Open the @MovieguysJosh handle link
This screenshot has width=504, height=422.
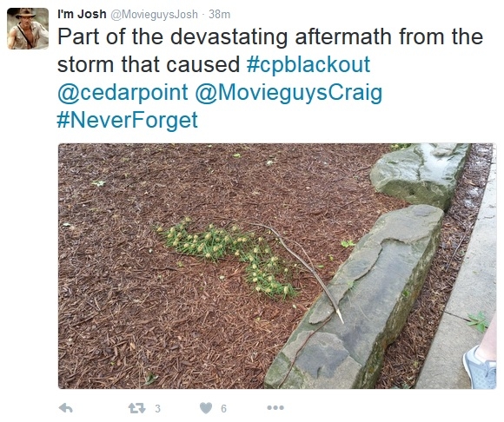click(x=154, y=15)
